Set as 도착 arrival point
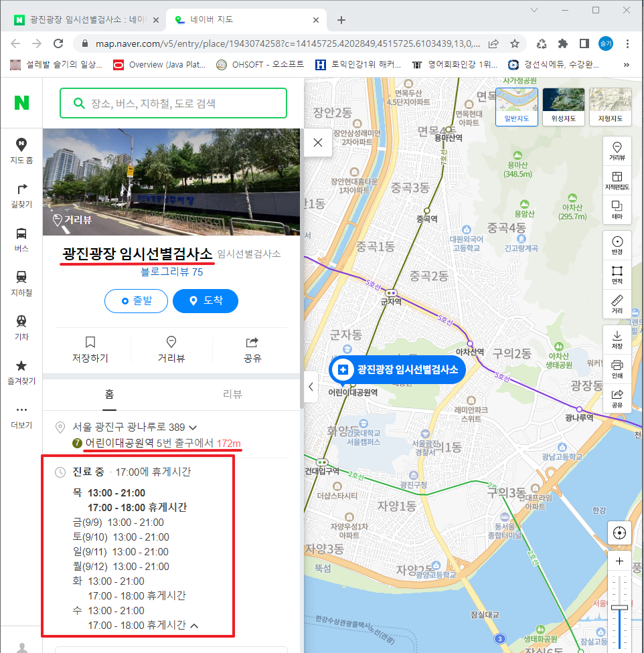The height and width of the screenshot is (653, 644). coord(206,300)
